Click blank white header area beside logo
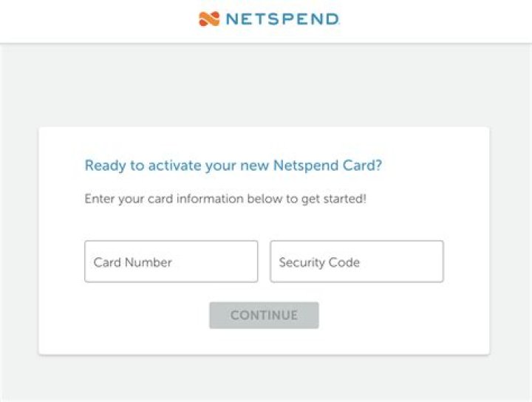Screen dimensions: 532x402 [x=429, y=21]
